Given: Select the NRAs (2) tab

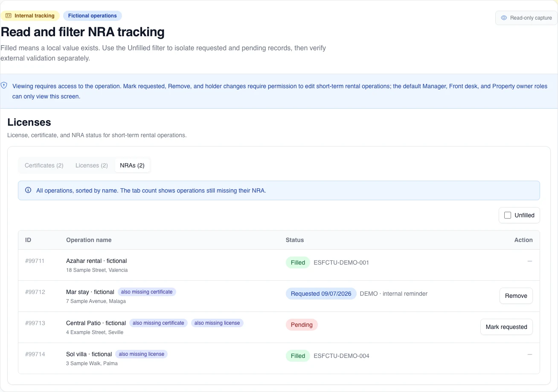Looking at the screenshot, I should click(132, 165).
